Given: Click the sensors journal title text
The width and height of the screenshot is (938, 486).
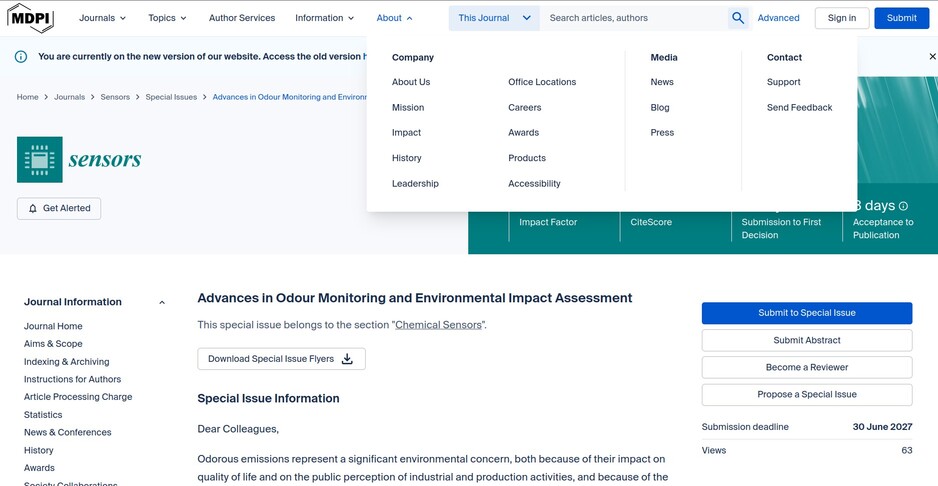Looking at the screenshot, I should (105, 159).
